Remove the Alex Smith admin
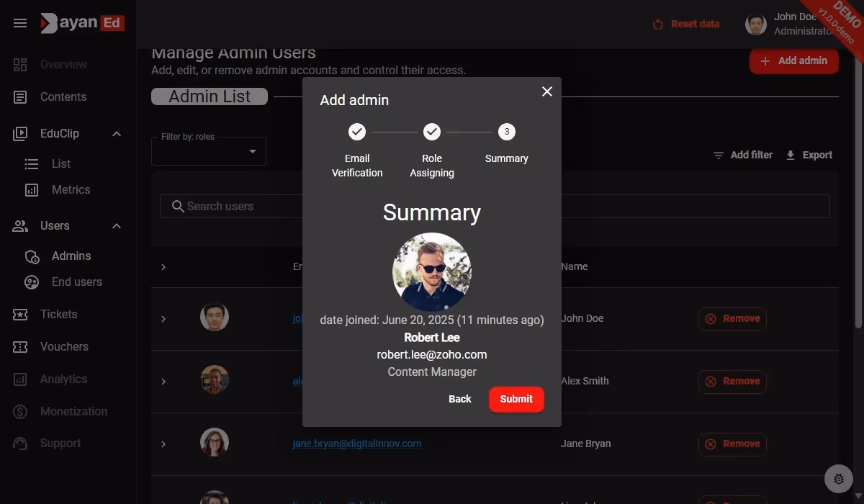 (732, 382)
